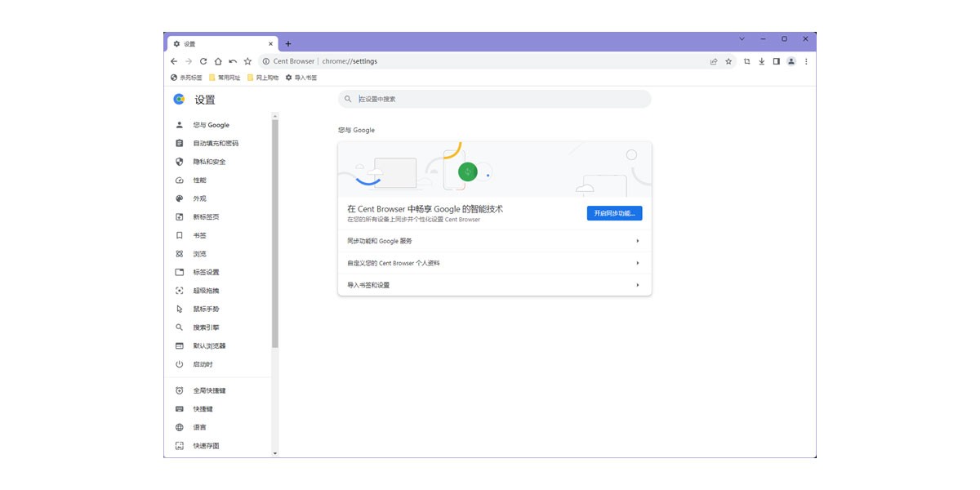Screen dimensions: 980x490
Task: Click the 搜索引擎 magnifier icon
Action: (180, 327)
